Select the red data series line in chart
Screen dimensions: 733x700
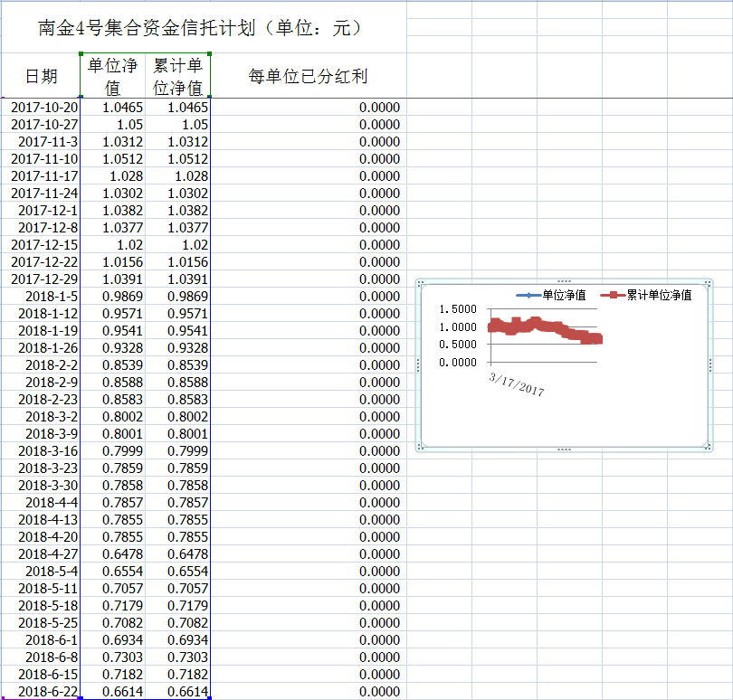pyautogui.click(x=543, y=326)
